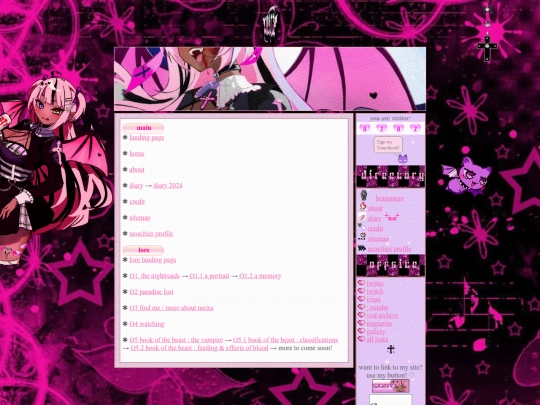This screenshot has width=540, height=405.
Task: Open the 'credit' link in the main sitemap list
Action: point(137,202)
